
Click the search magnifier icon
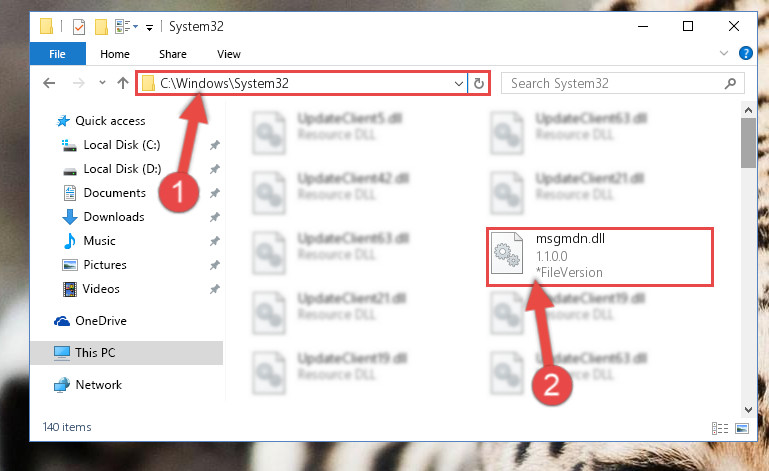(730, 83)
